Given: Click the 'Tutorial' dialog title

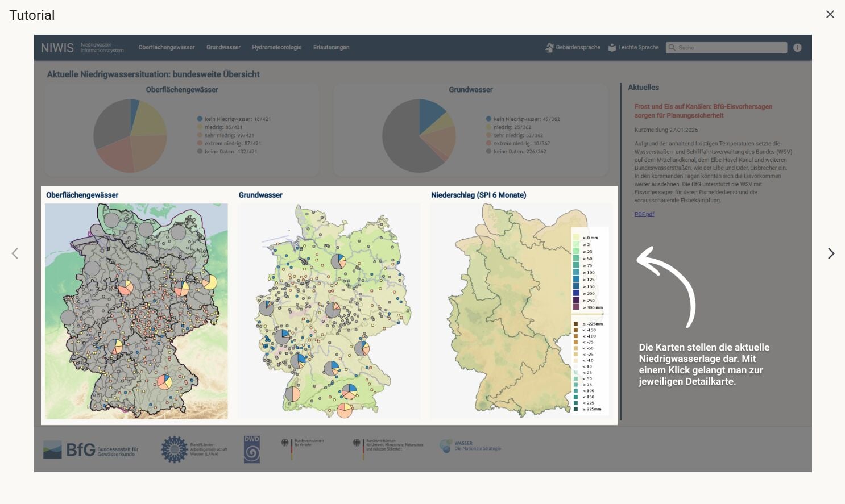Looking at the screenshot, I should coord(32,15).
